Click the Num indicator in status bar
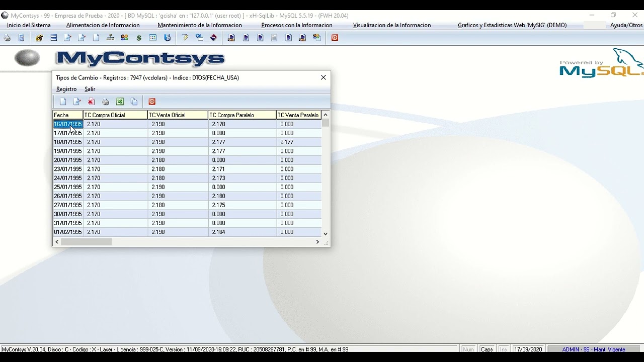 (468, 349)
